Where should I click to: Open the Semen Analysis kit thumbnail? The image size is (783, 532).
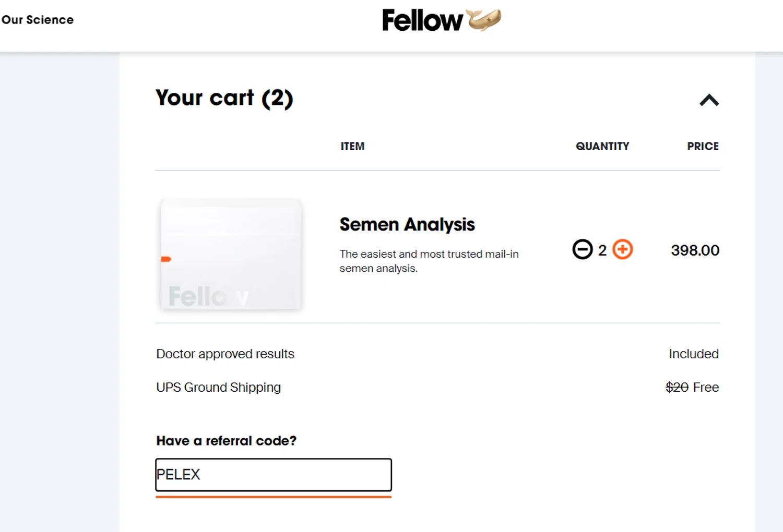coord(231,254)
